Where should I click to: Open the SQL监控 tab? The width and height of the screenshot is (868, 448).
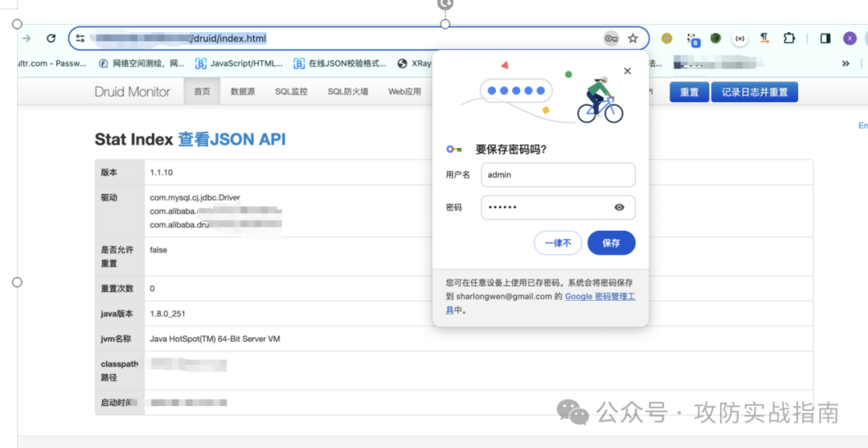coord(291,92)
